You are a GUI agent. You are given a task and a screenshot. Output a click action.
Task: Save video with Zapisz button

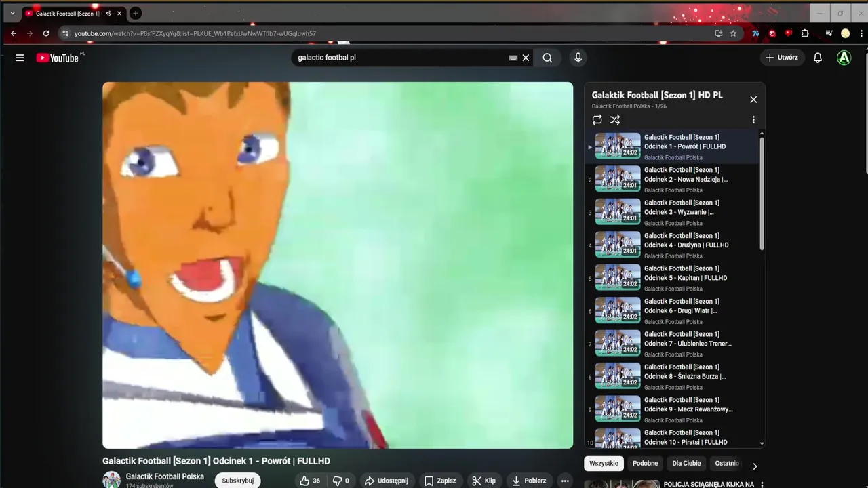[x=440, y=481]
